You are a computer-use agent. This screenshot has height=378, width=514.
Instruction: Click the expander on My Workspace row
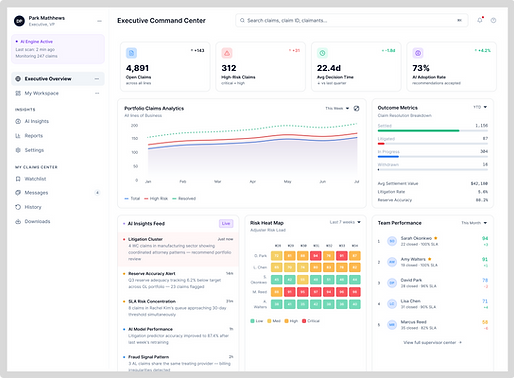(97, 93)
